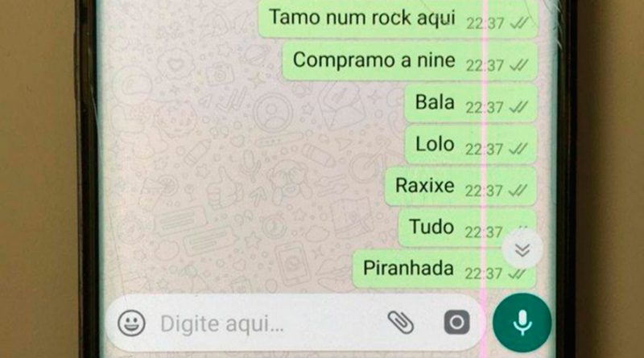The height and width of the screenshot is (358, 644).
Task: Select the 'Raxixe' message bubble
Action: click(460, 187)
